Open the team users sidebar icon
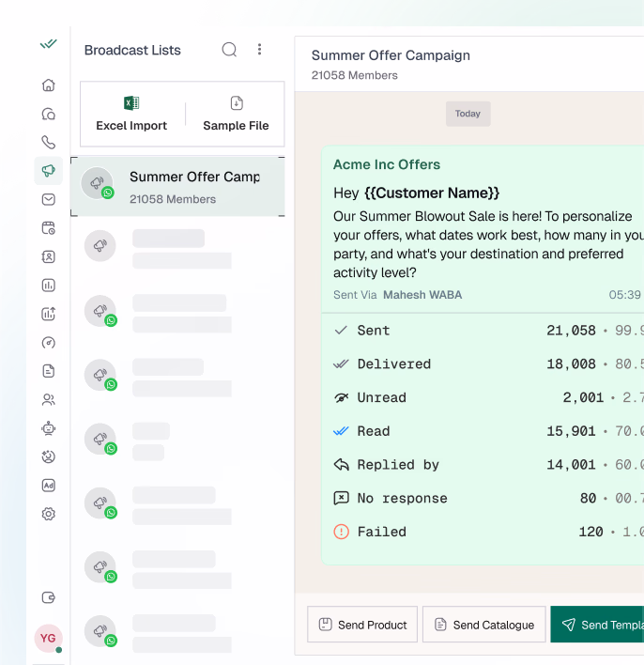Screen dimensions: 644x665 point(49,400)
